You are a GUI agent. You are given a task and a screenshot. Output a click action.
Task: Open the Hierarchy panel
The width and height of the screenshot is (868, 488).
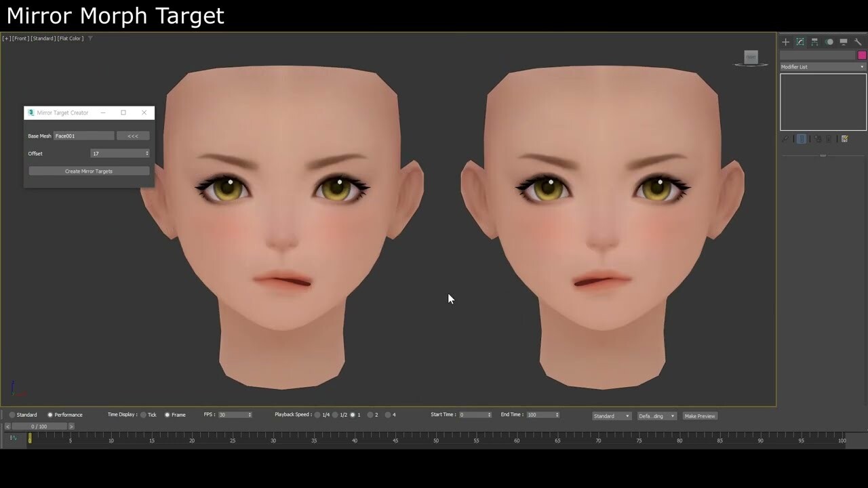(814, 41)
